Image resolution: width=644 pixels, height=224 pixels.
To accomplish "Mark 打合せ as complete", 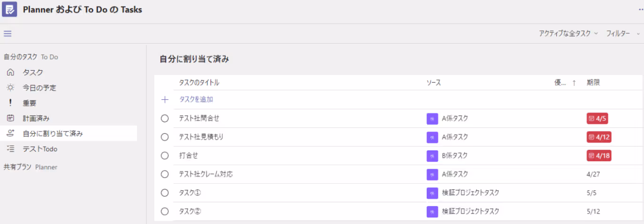I will click(x=165, y=156).
